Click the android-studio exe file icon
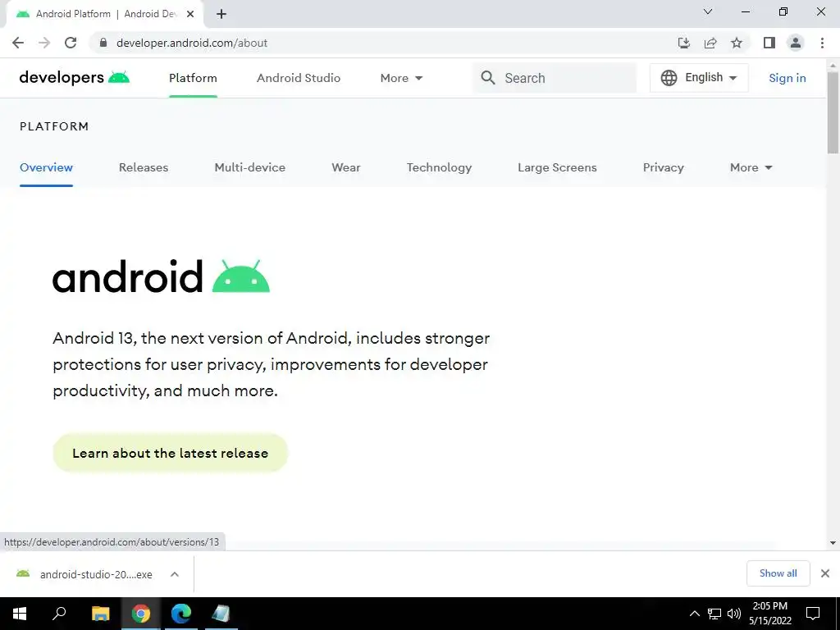This screenshot has height=630, width=840. (23, 573)
